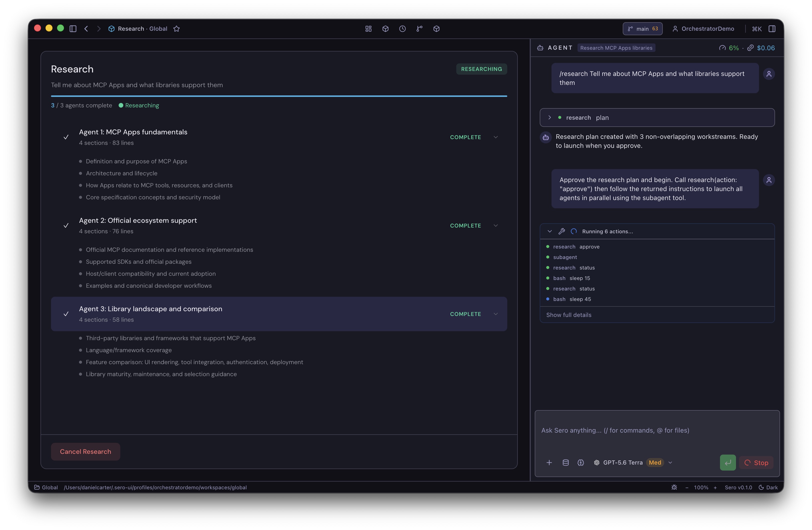Collapse the Running 6 actions list

(550, 232)
